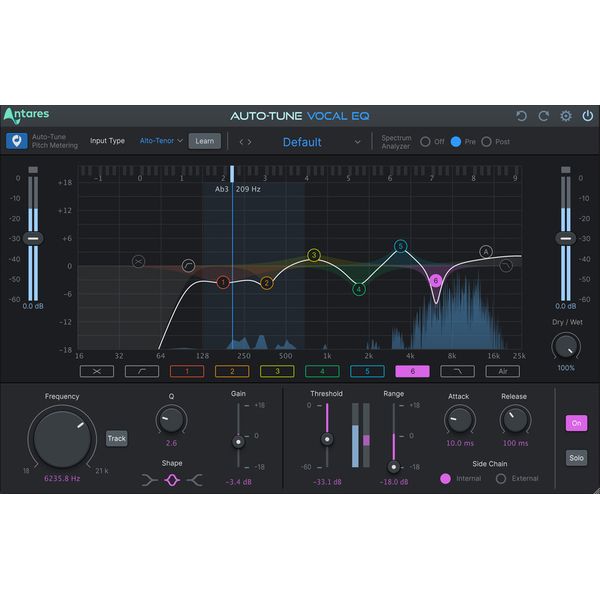Image resolution: width=600 pixels, height=600 pixels.
Task: Select the low-pass filter node on the curve
Action: coord(506,266)
